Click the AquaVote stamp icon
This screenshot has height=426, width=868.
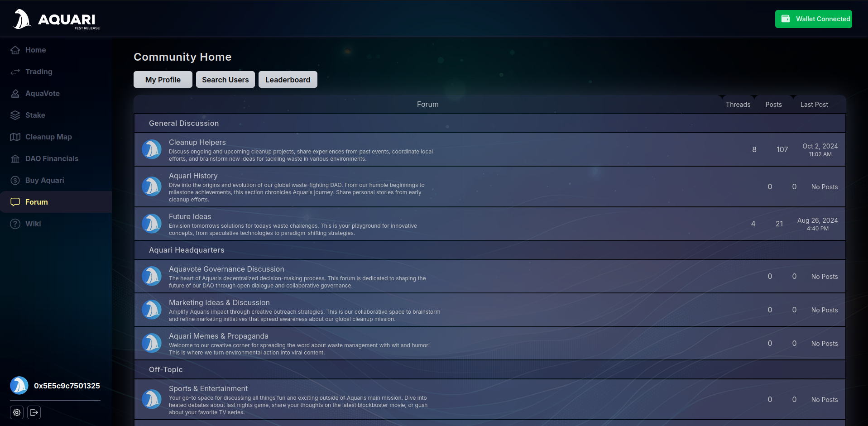(x=15, y=93)
